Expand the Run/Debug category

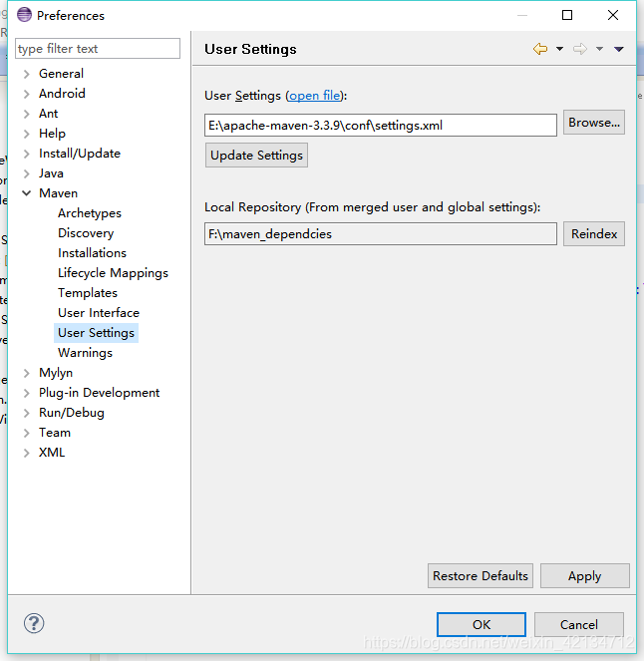pyautogui.click(x=27, y=413)
